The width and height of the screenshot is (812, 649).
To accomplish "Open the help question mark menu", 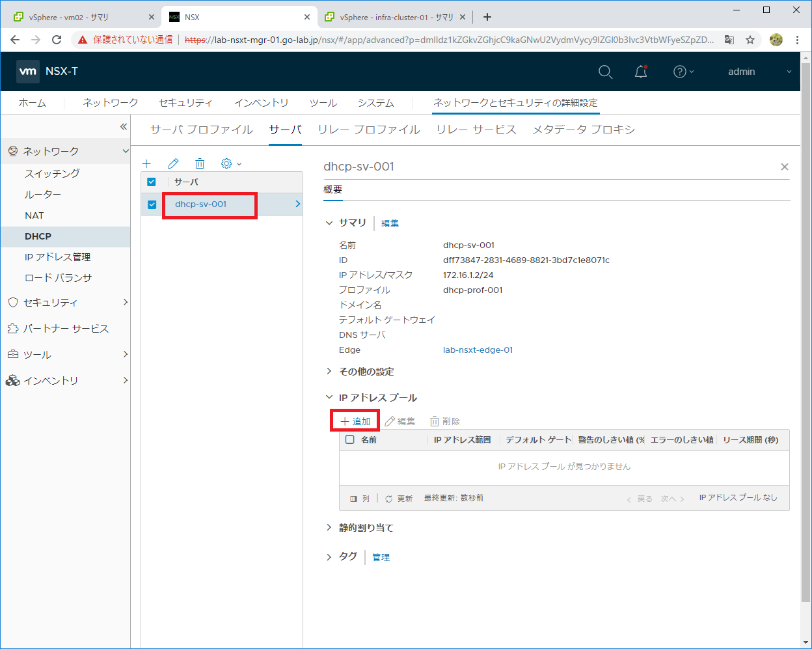I will (x=683, y=72).
